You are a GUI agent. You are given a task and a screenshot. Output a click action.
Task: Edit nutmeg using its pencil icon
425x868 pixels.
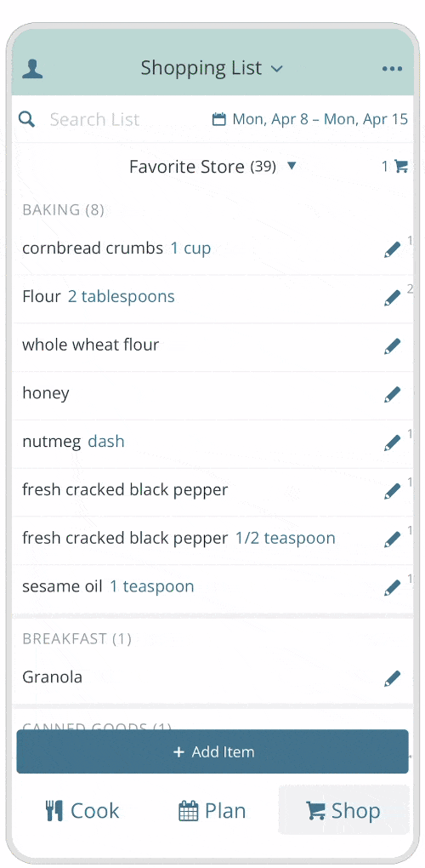click(x=392, y=443)
